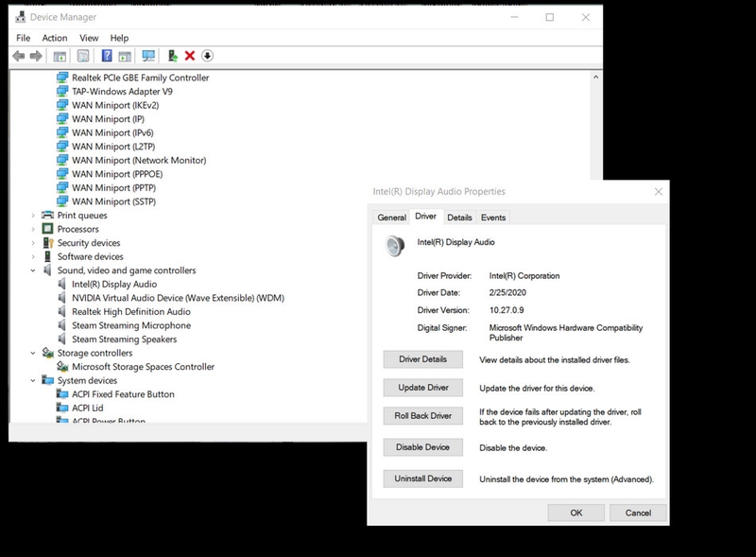Click the Disable device down-arrow icon
Screen dimensions: 756x557
click(x=207, y=56)
